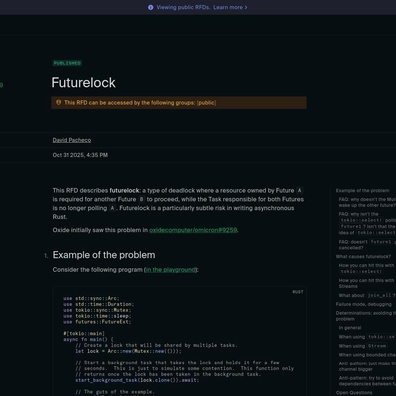396x396 pixels.
Task: Click code line 'use std::sync::Arc;'
Action: (x=91, y=298)
